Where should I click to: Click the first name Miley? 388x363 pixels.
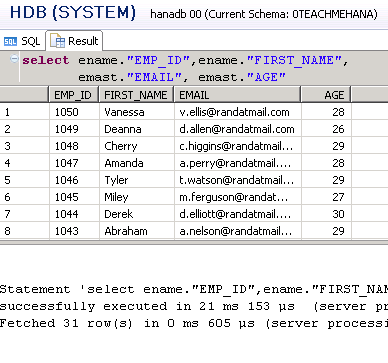point(116,197)
